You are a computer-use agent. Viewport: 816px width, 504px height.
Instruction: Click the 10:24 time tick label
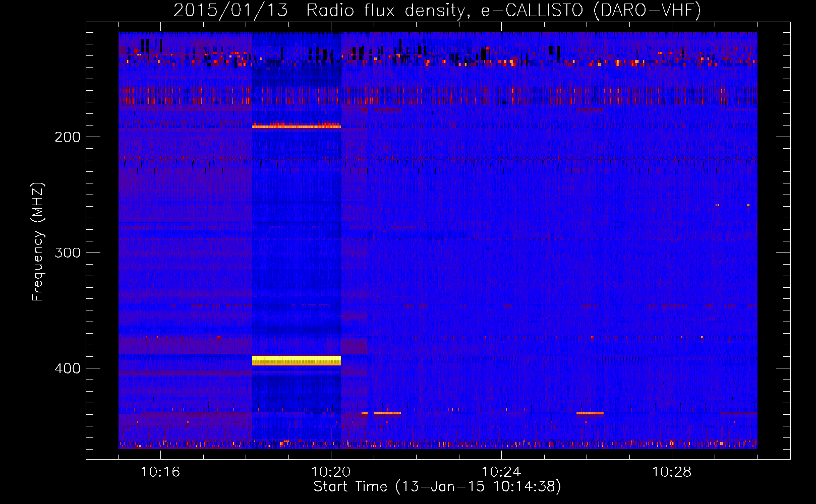pyautogui.click(x=501, y=472)
